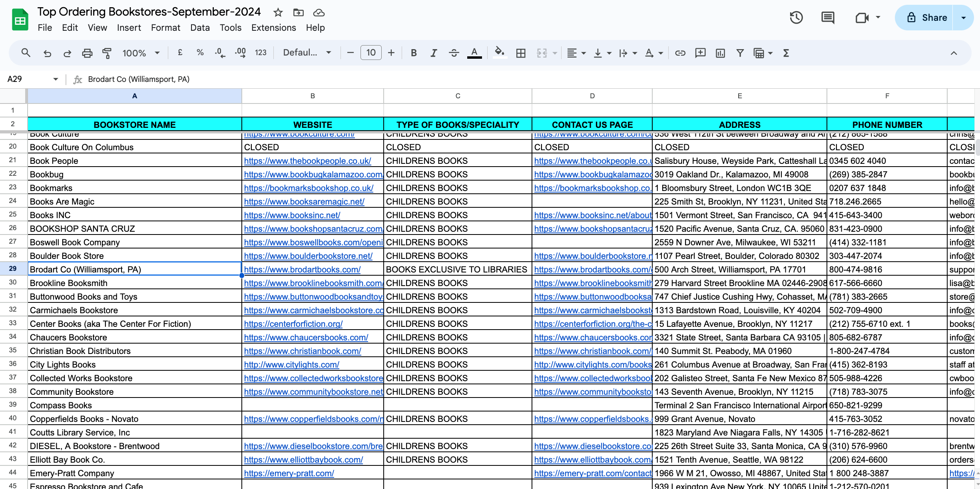This screenshot has height=489, width=980.
Task: Open the File menu
Action: (45, 28)
